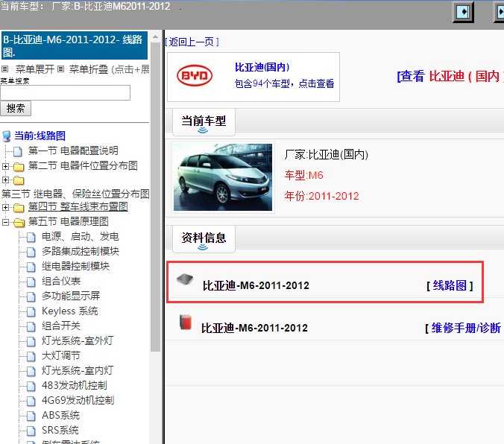Click the BYD logo icon
This screenshot has height=444, width=504.
(195, 76)
